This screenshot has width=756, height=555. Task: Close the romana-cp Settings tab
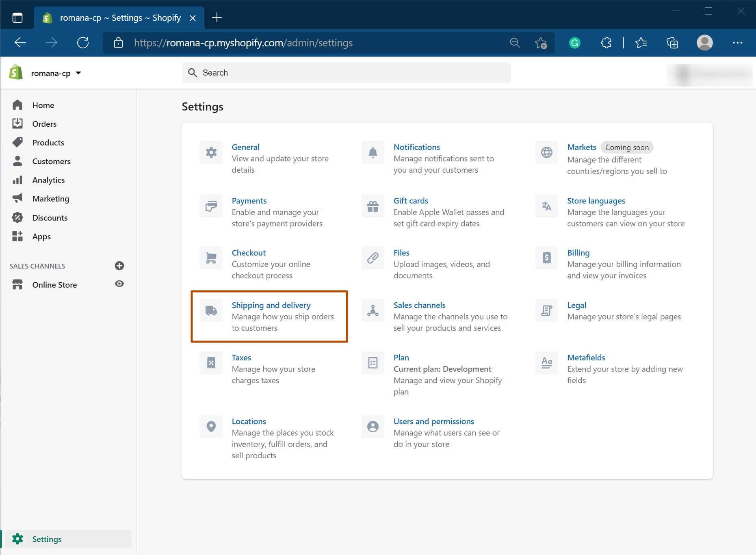(x=193, y=18)
